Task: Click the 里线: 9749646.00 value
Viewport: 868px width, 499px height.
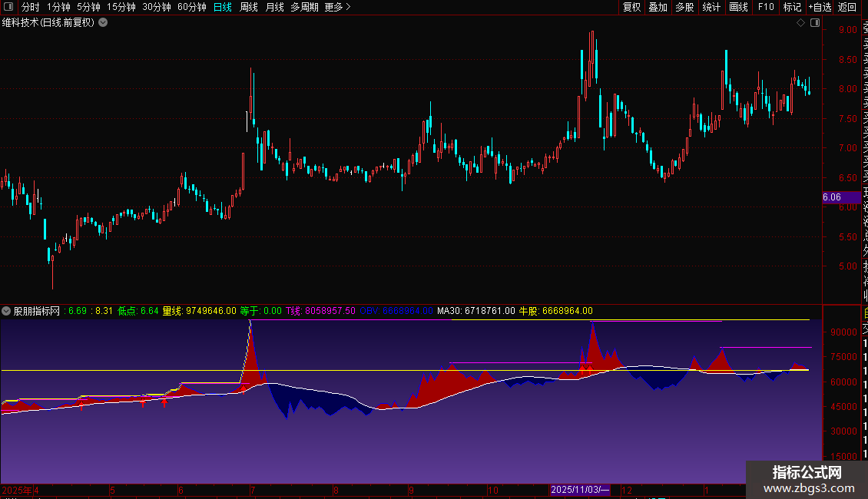Action: 199,311
